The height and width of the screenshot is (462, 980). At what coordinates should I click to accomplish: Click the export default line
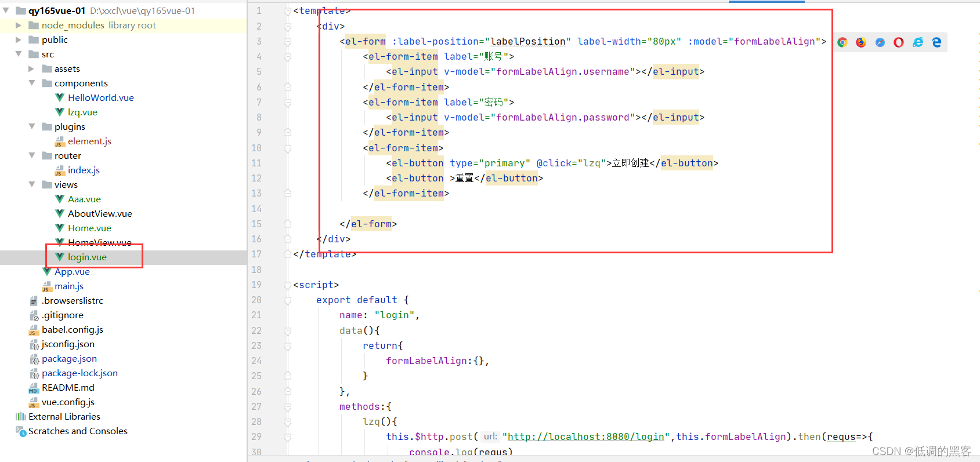pyautogui.click(x=363, y=300)
